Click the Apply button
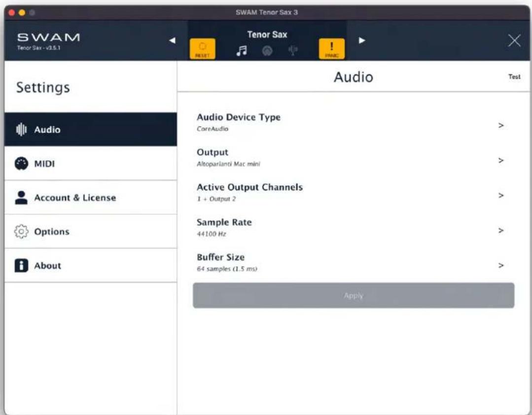The width and height of the screenshot is (532, 415). coord(354,295)
